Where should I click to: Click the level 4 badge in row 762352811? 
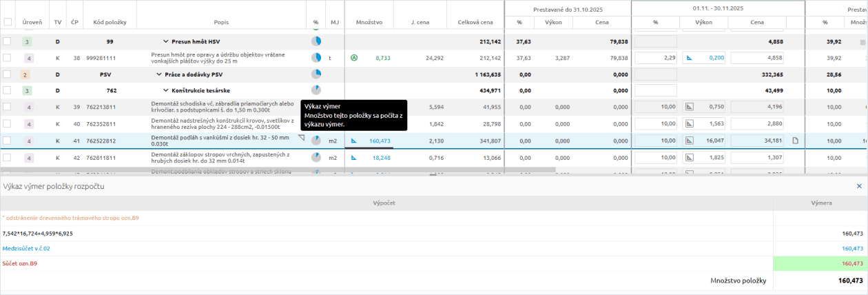coord(29,124)
